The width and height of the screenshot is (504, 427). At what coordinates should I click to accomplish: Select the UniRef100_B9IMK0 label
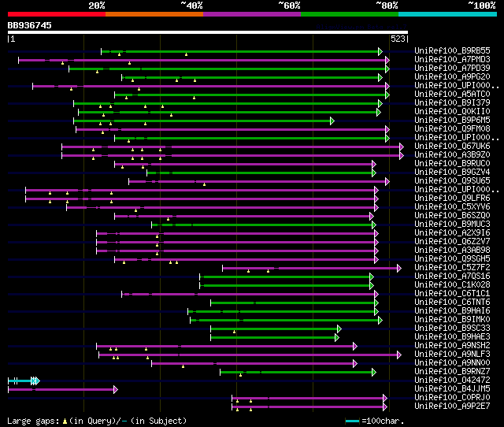(x=452, y=320)
